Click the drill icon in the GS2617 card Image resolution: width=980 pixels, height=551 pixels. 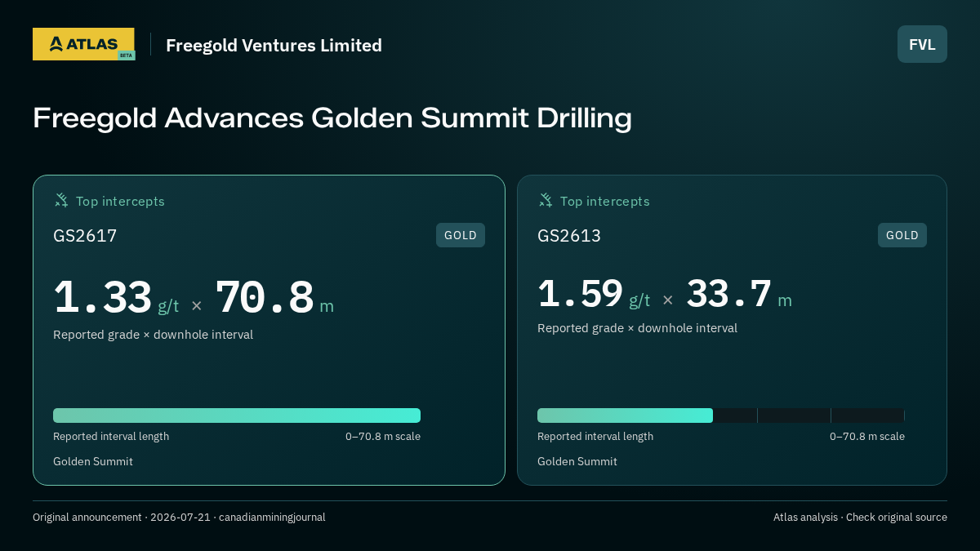61,201
